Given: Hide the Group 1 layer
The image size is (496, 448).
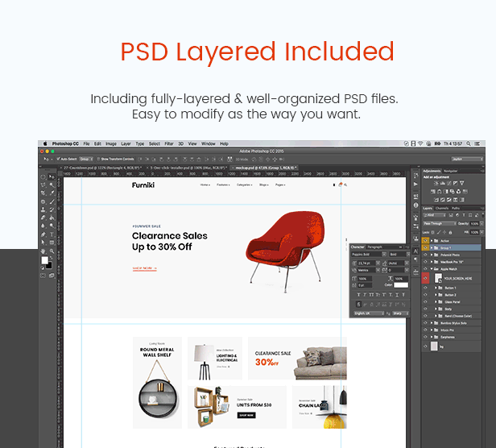Looking at the screenshot, I should point(425,247).
